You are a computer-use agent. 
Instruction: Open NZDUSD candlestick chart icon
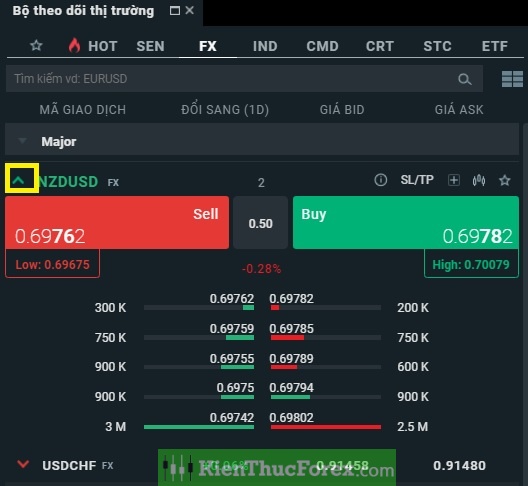click(x=479, y=181)
